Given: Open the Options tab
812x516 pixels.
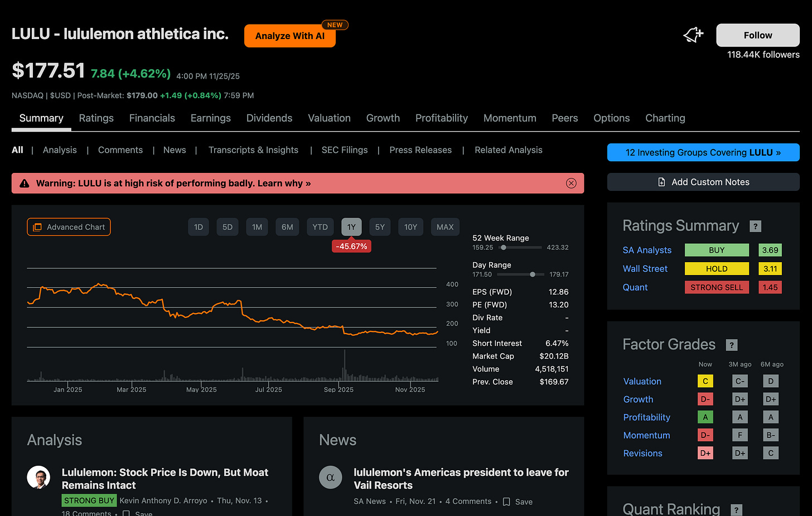Looking at the screenshot, I should (x=612, y=118).
